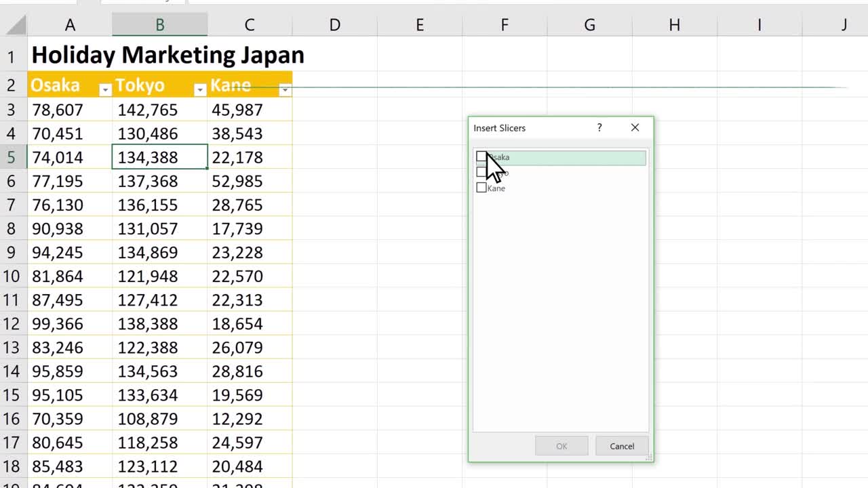The height and width of the screenshot is (488, 868).
Task: Select cell containing 78,607
Action: [70, 110]
